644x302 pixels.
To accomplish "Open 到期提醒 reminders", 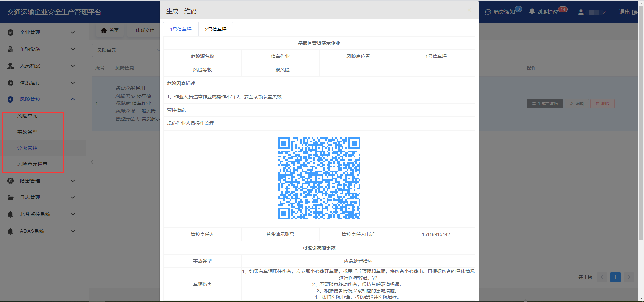I will [x=548, y=12].
